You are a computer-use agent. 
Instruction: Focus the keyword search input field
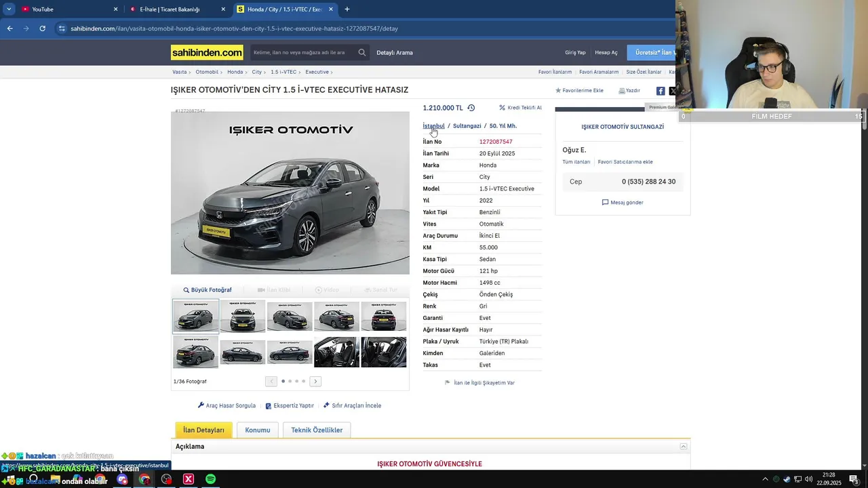click(x=303, y=52)
